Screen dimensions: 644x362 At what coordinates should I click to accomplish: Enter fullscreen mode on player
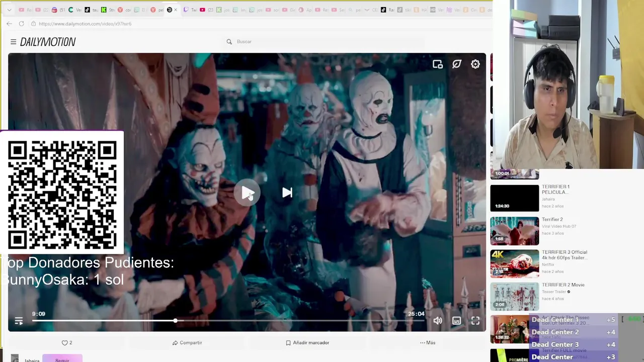click(x=475, y=321)
